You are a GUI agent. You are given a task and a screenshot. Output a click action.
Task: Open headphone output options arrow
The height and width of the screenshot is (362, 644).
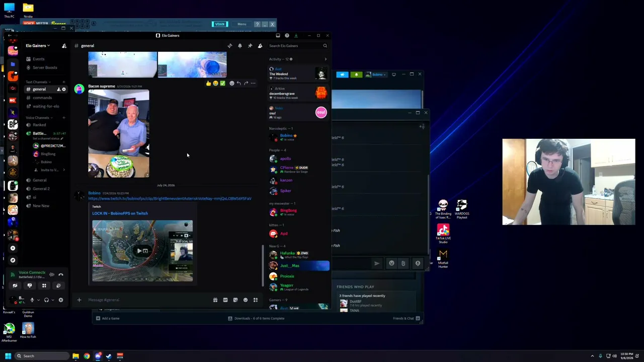pos(52,300)
